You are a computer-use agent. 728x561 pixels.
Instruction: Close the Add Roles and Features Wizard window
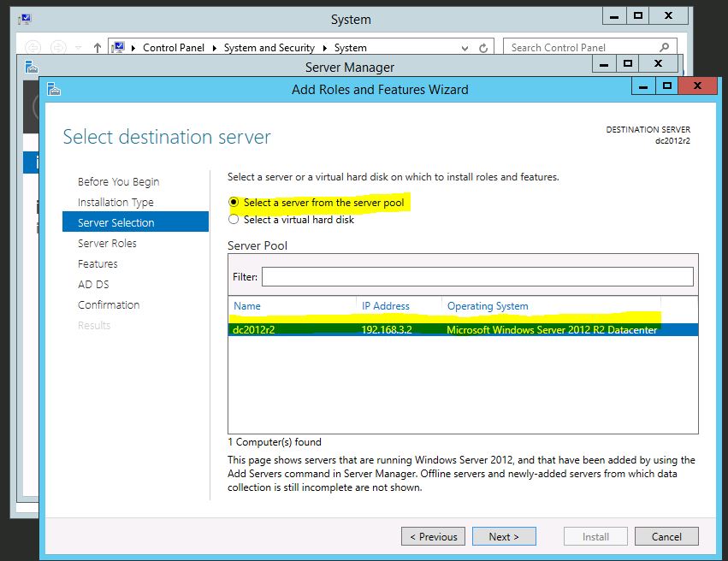[697, 86]
